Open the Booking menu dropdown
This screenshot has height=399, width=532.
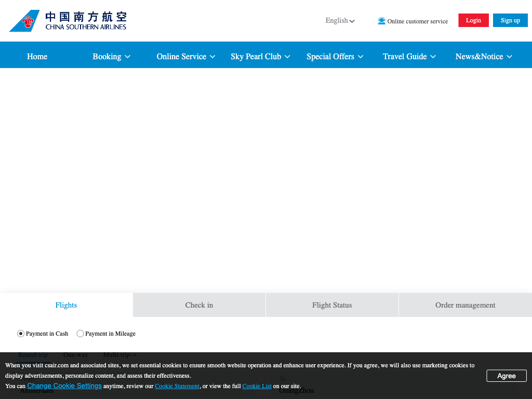coord(111,57)
